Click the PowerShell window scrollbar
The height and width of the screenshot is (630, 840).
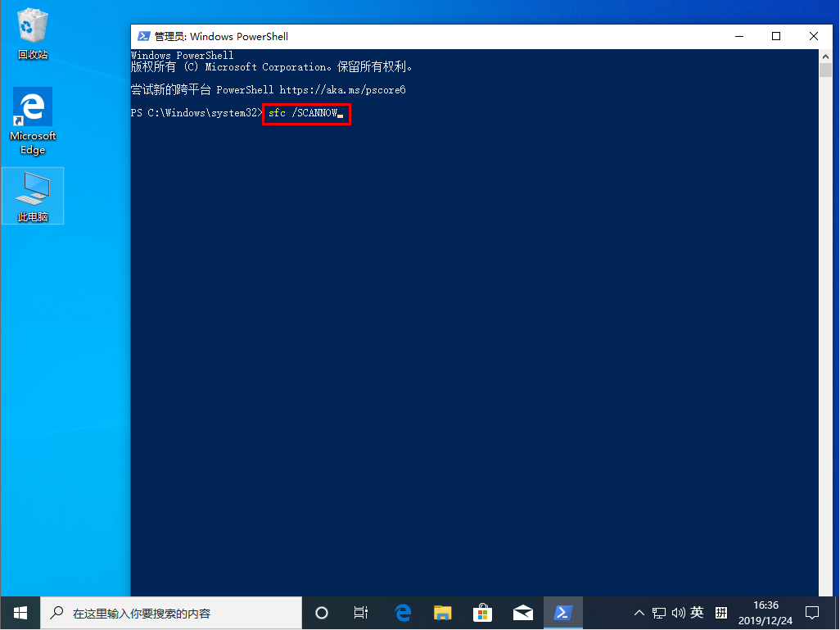tap(825, 70)
